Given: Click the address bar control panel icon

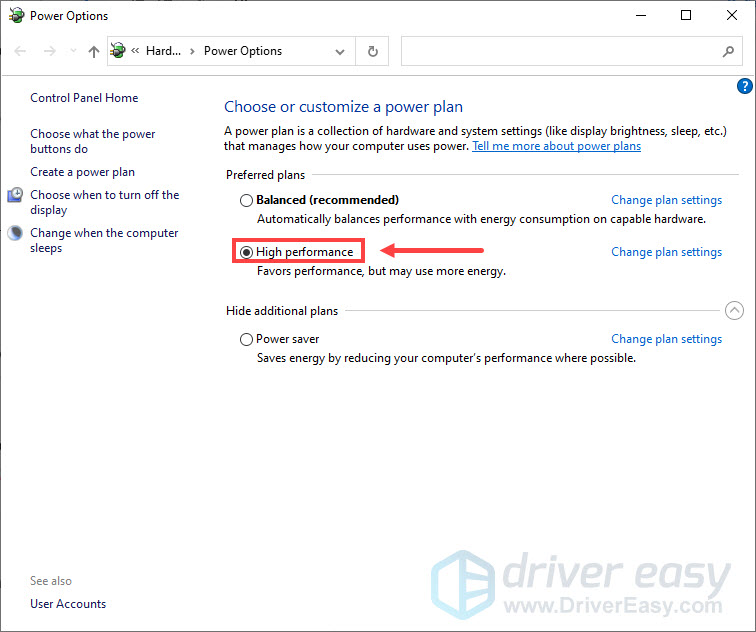Looking at the screenshot, I should tap(119, 51).
